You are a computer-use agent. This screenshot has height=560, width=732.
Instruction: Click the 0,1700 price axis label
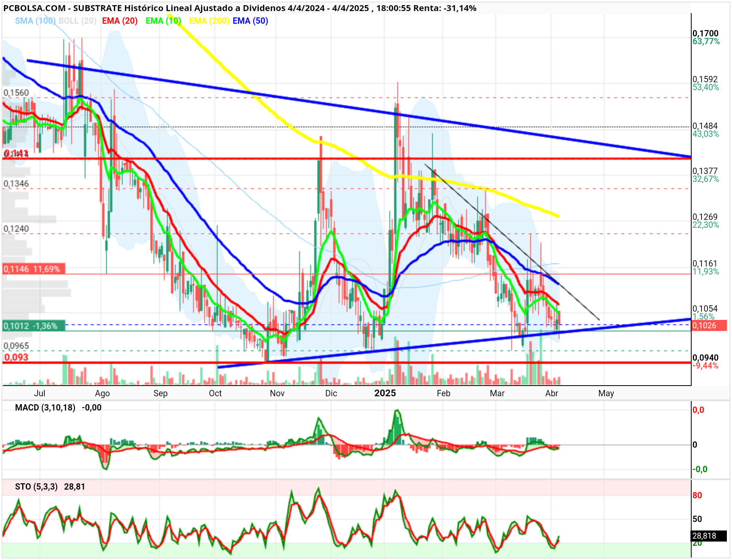pos(705,34)
